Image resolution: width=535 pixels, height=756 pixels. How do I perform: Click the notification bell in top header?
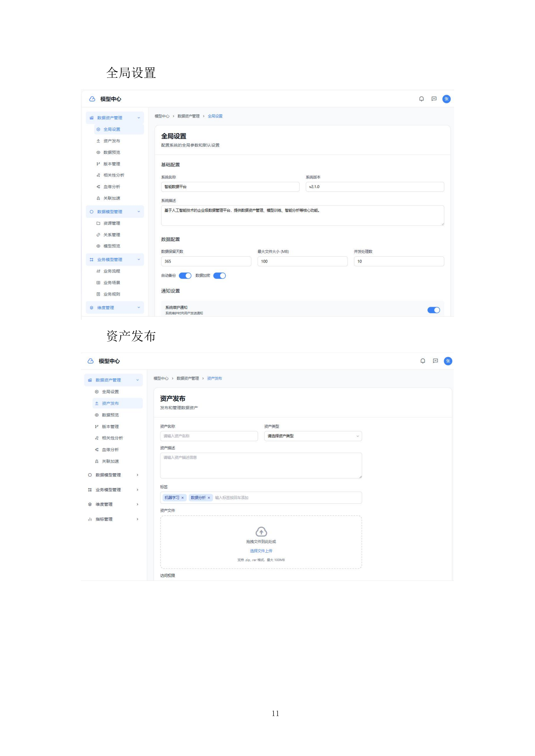pos(421,99)
